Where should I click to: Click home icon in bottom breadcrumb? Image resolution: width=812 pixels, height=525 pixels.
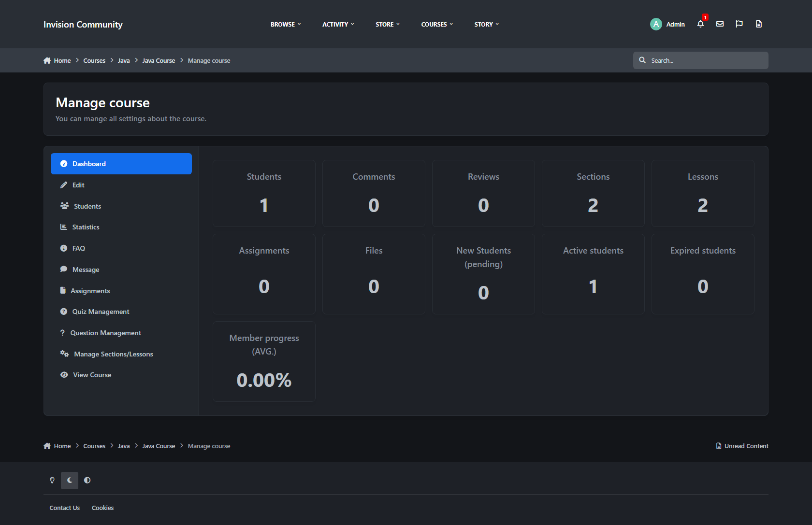[47, 446]
